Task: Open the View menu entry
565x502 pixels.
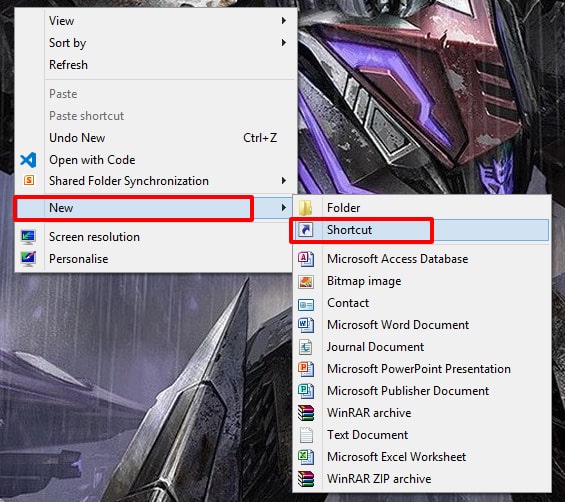Action: 156,21
